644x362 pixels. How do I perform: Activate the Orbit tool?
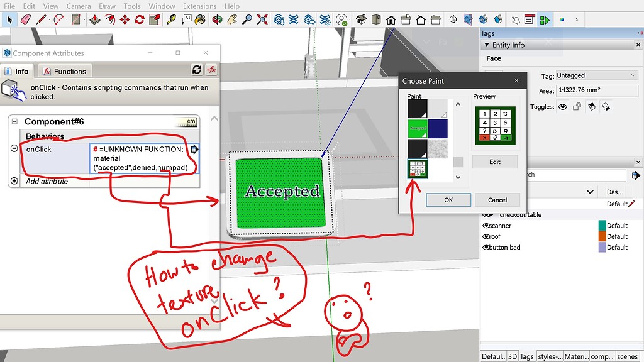click(x=218, y=19)
